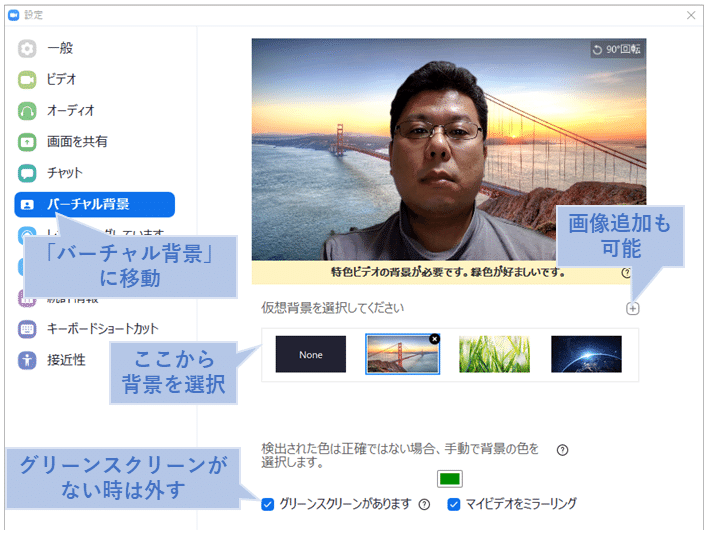The height and width of the screenshot is (535, 707).
Task: Select the green grass background thumbnail
Action: click(x=494, y=354)
